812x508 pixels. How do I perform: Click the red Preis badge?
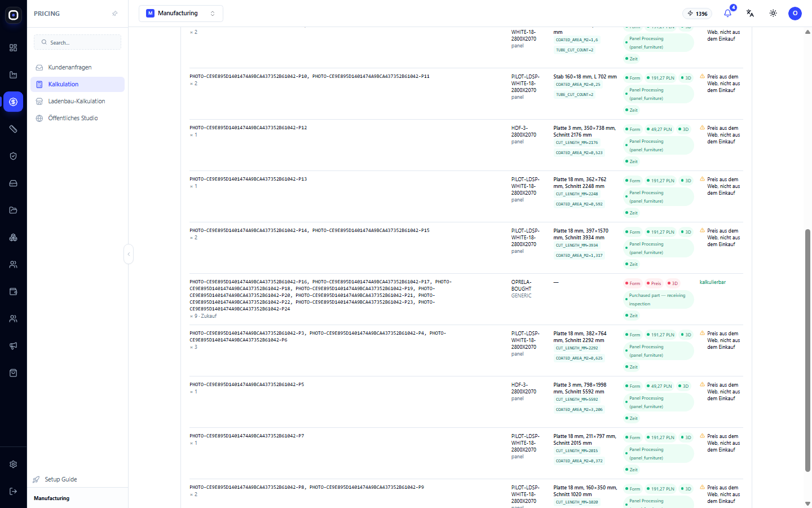654,283
